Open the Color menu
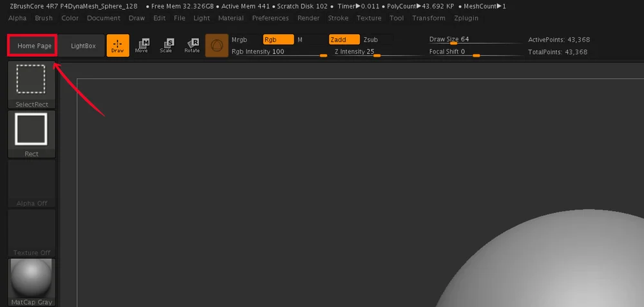This screenshot has height=307, width=644. tap(70, 18)
